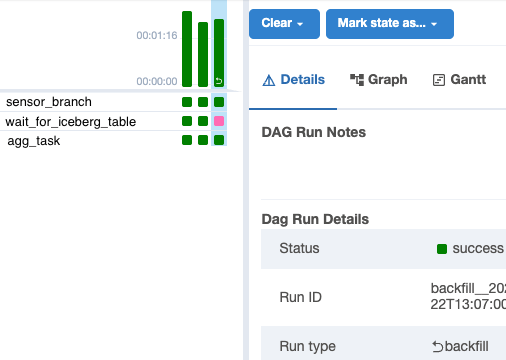
Task: Switch to the Graph tab
Action: [x=379, y=80]
